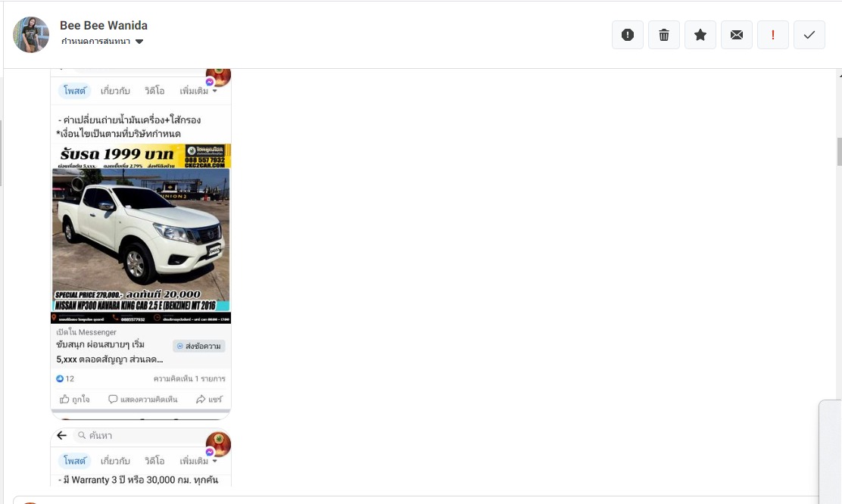Expand the กำหนดการสนทนา dropdown
842x504 pixels.
tap(102, 42)
